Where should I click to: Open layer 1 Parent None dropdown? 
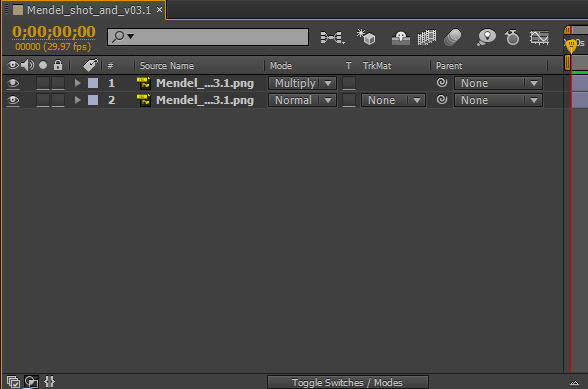click(x=498, y=83)
